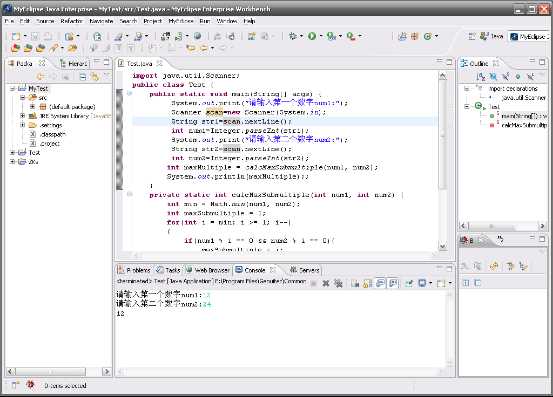Screen dimensions: 553x397
Task: Click the Pin Console icon
Action: [x=409, y=283]
